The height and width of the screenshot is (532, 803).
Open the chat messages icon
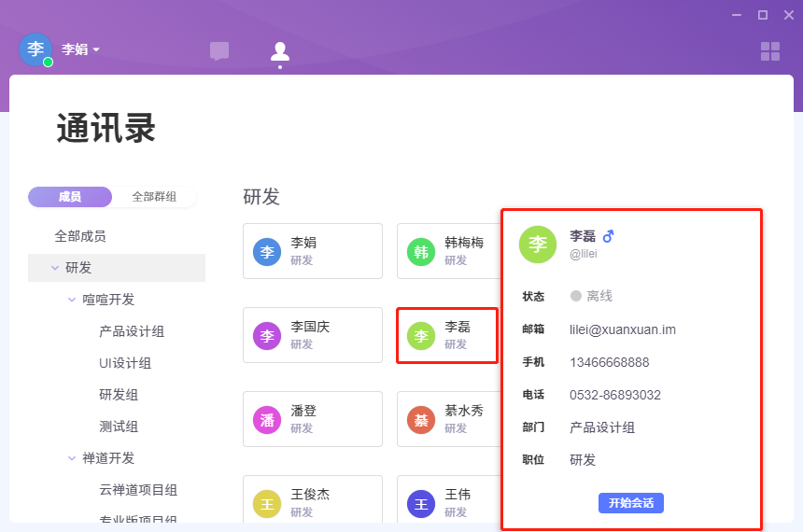pyautogui.click(x=219, y=51)
